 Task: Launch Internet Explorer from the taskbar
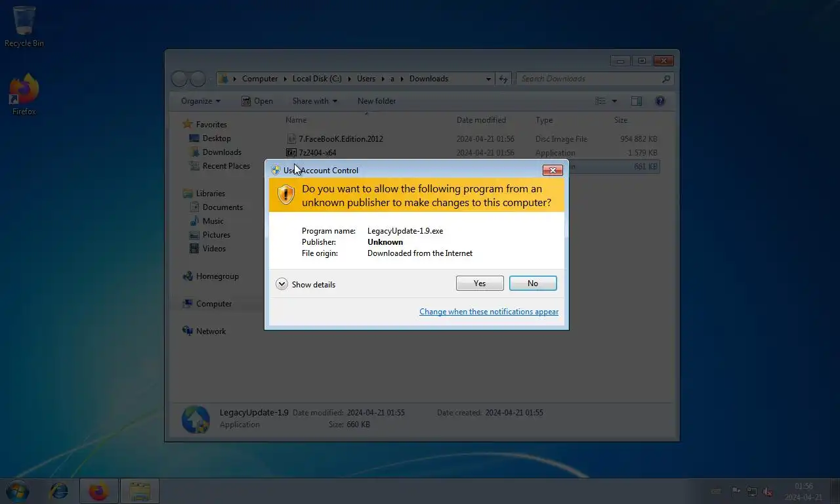tap(59, 491)
